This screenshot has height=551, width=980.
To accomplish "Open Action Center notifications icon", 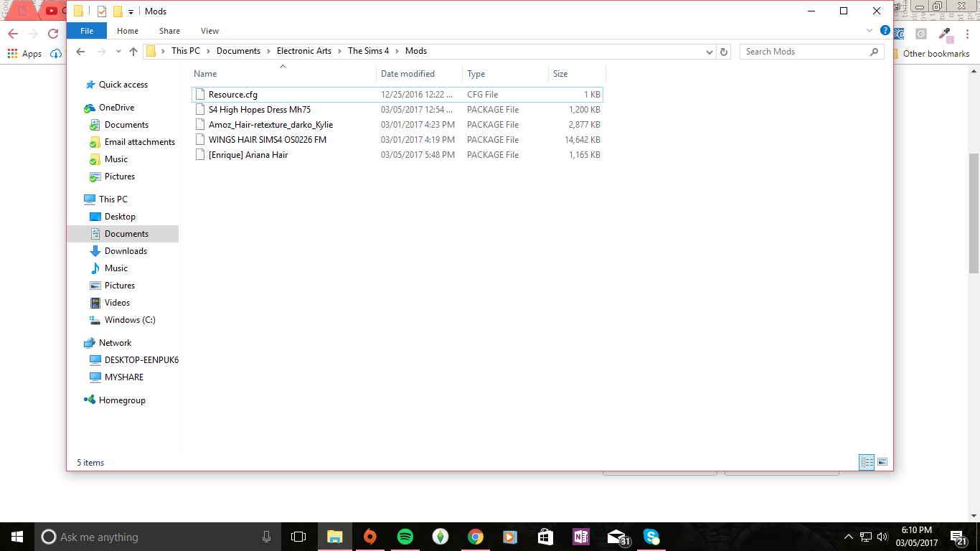I will pos(958,537).
